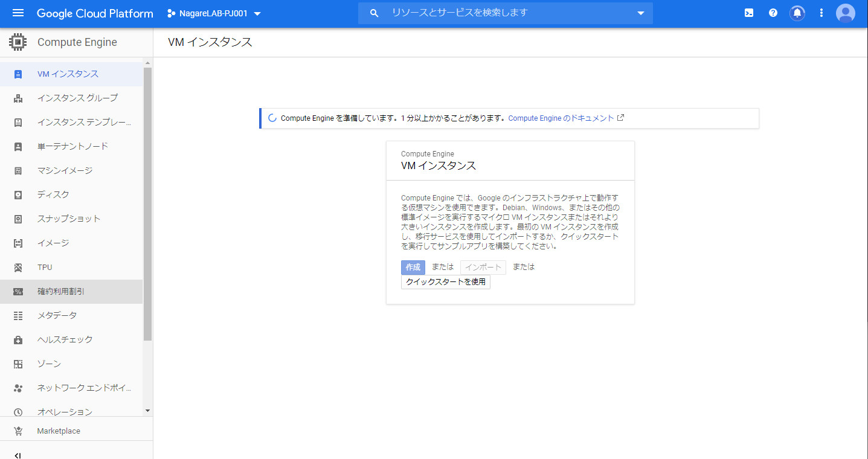Open ヘルスチェック in the sidebar
Viewport: 868px width, 459px height.
pyautogui.click(x=71, y=340)
